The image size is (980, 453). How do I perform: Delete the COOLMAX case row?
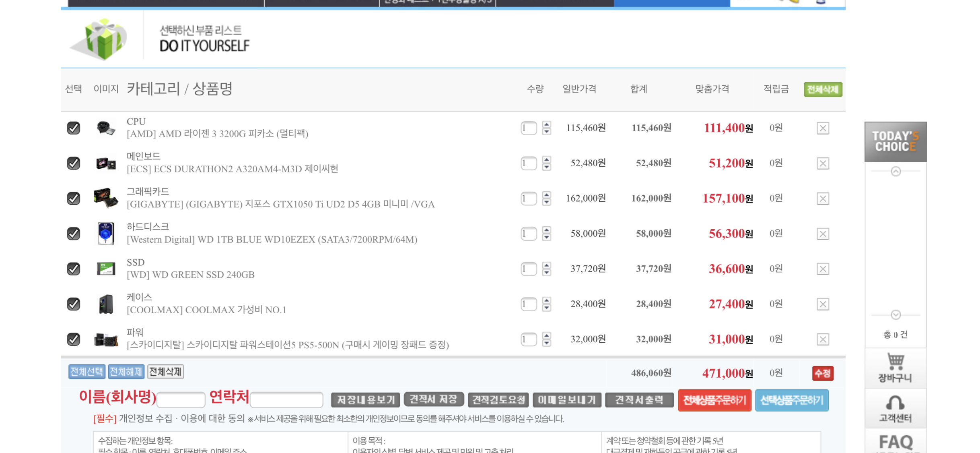click(823, 304)
